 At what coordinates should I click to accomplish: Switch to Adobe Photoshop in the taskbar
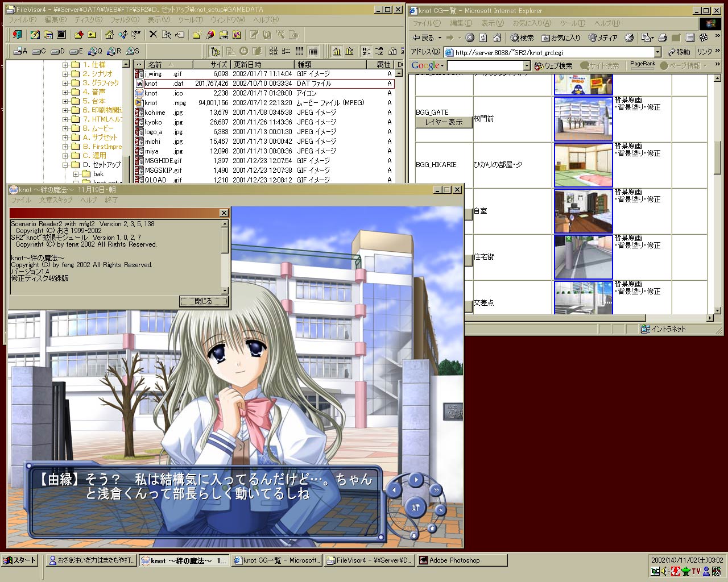pyautogui.click(x=461, y=560)
